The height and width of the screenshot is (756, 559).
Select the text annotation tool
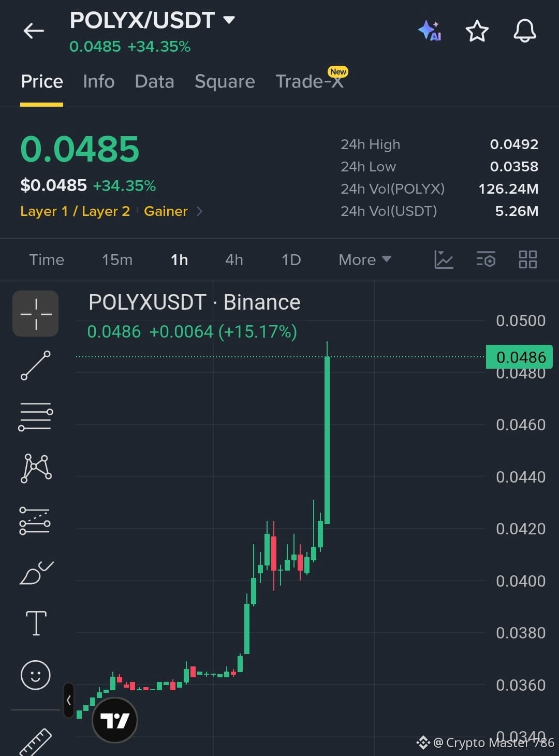[36, 623]
